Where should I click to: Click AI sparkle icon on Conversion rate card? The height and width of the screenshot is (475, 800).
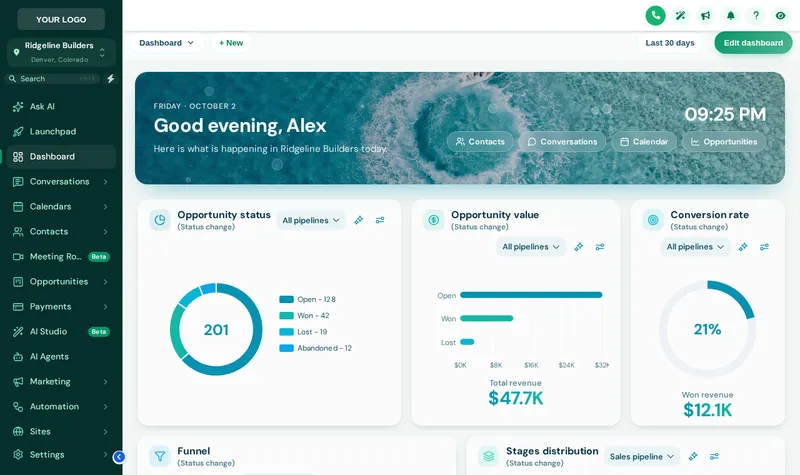743,247
